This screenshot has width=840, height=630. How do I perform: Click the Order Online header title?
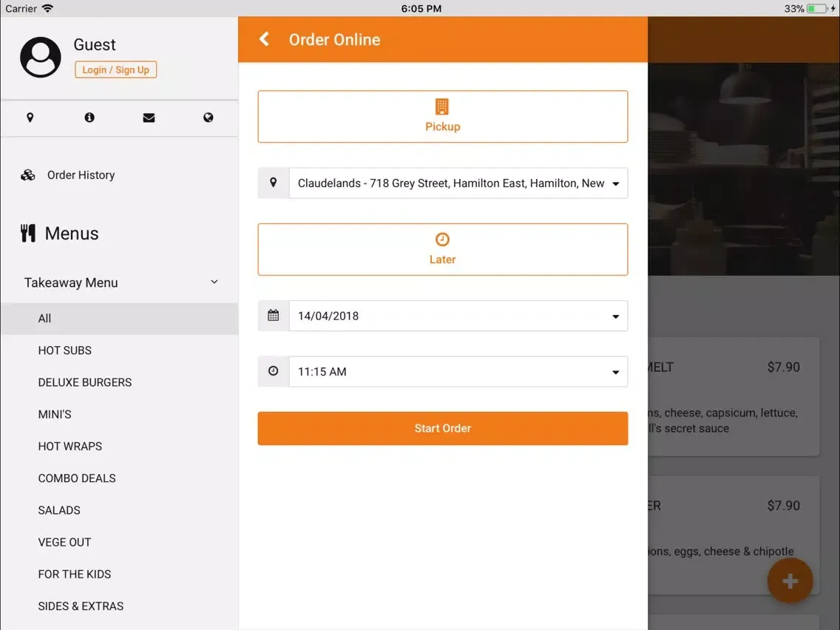(334, 40)
